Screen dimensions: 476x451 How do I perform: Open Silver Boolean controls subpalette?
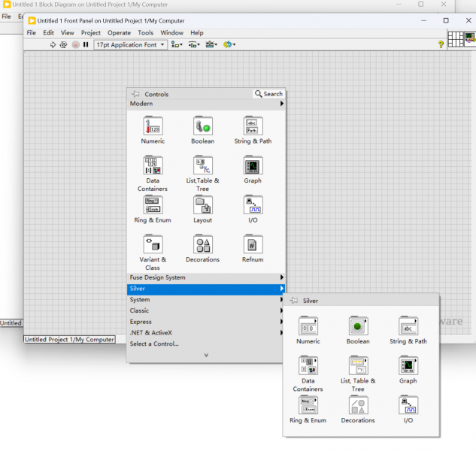tap(358, 330)
